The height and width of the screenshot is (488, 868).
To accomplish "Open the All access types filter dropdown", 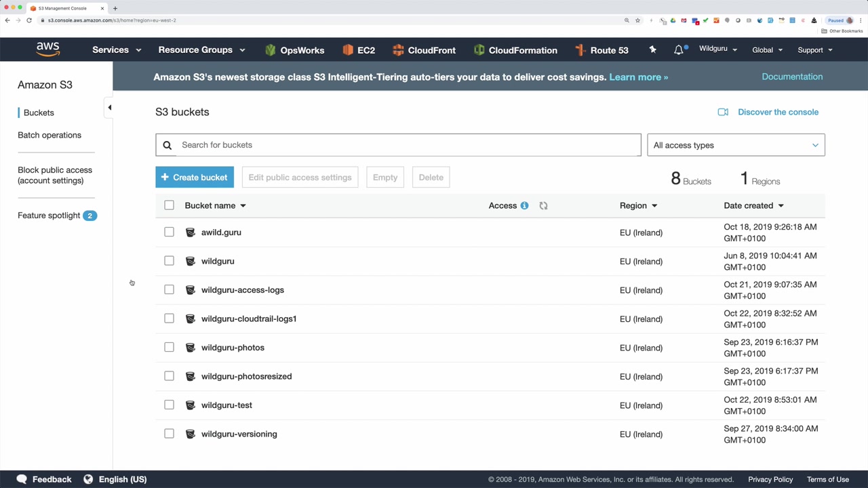I will pos(736,145).
